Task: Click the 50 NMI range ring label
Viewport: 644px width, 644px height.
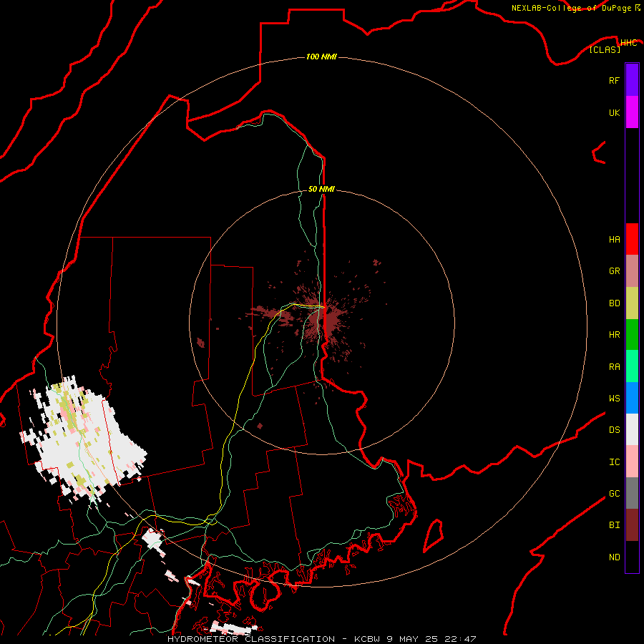Action: tap(321, 189)
